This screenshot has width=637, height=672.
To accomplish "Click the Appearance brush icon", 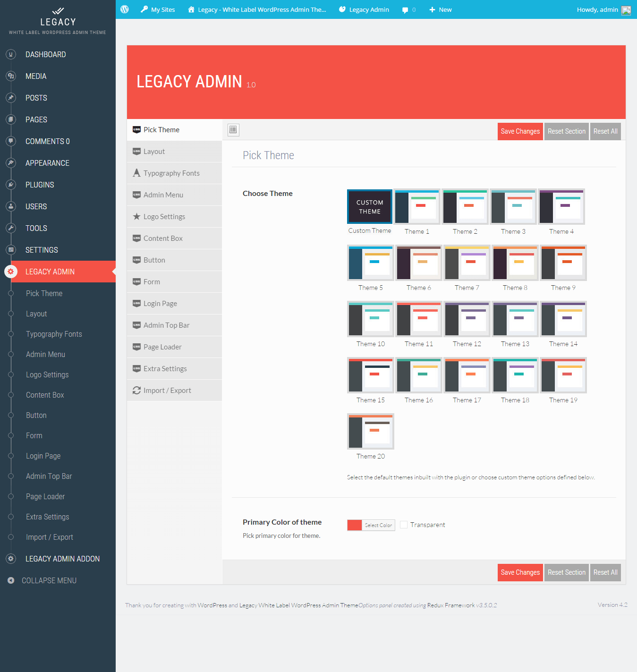I will (11, 163).
